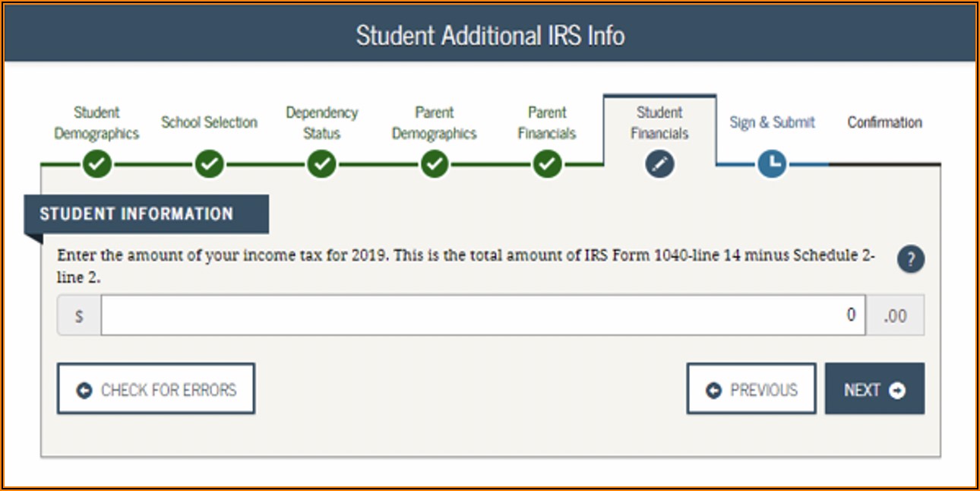The width and height of the screenshot is (980, 491).
Task: Select the Student Financials tab label
Action: [x=659, y=123]
